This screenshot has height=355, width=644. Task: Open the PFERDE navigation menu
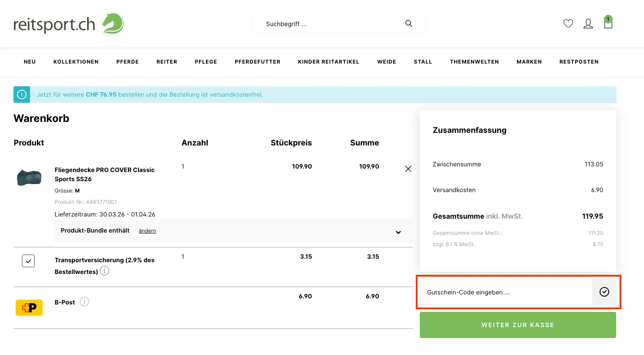click(127, 61)
